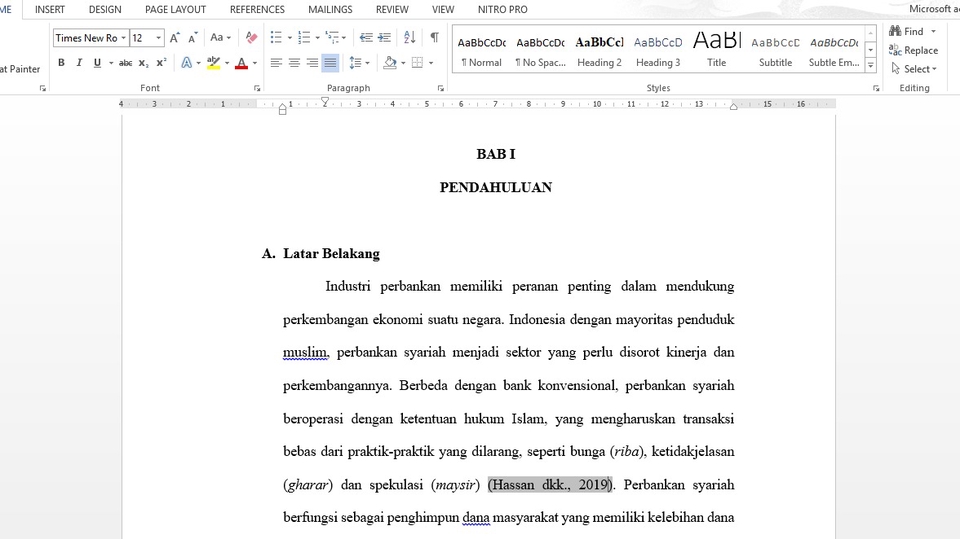
Task: Open the INSERT tab
Action: (x=50, y=10)
